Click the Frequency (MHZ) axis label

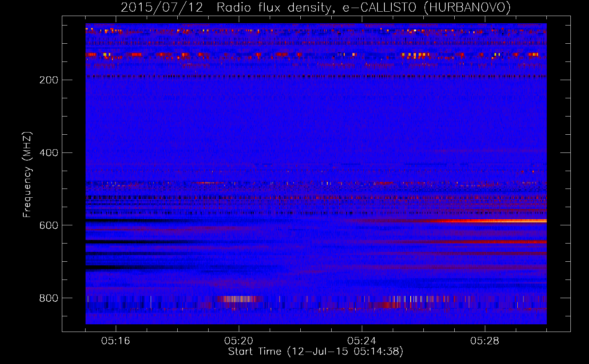27,175
